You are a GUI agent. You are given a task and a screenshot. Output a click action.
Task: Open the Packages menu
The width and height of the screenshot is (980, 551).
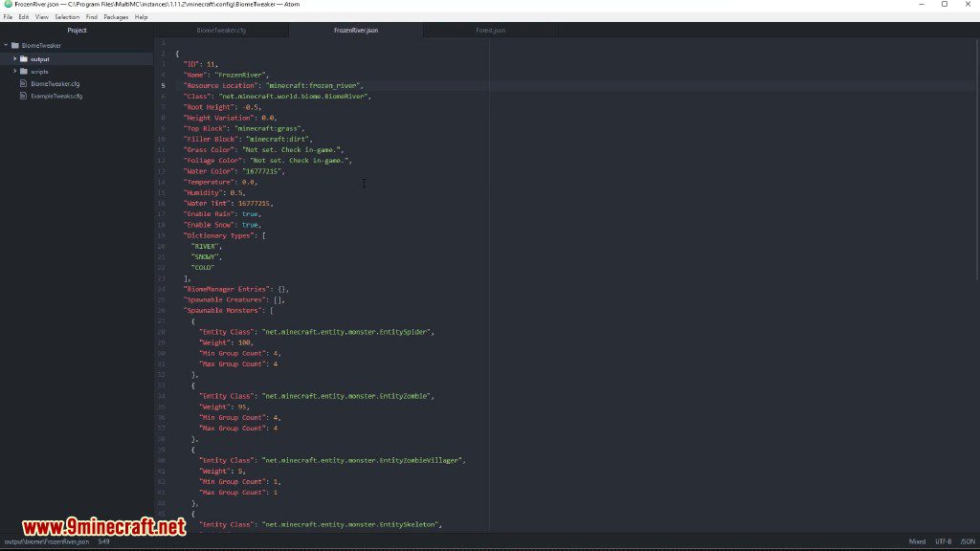(x=116, y=17)
